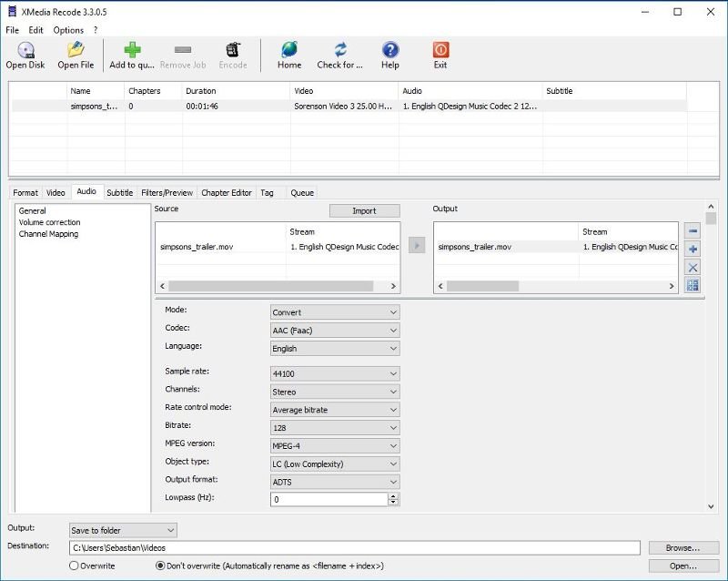Image resolution: width=728 pixels, height=581 pixels.
Task: Click the Lowpass (Hz) input field
Action: click(x=329, y=499)
